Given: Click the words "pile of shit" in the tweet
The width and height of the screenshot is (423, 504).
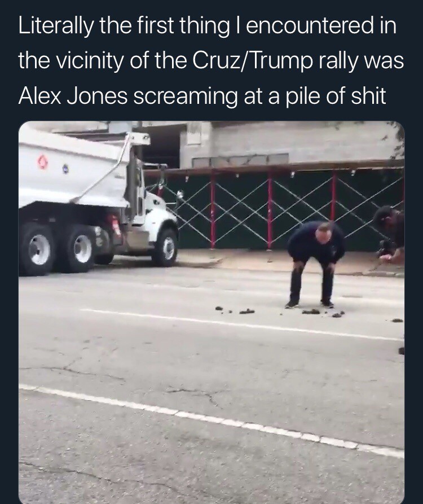Looking at the screenshot, I should [x=336, y=96].
